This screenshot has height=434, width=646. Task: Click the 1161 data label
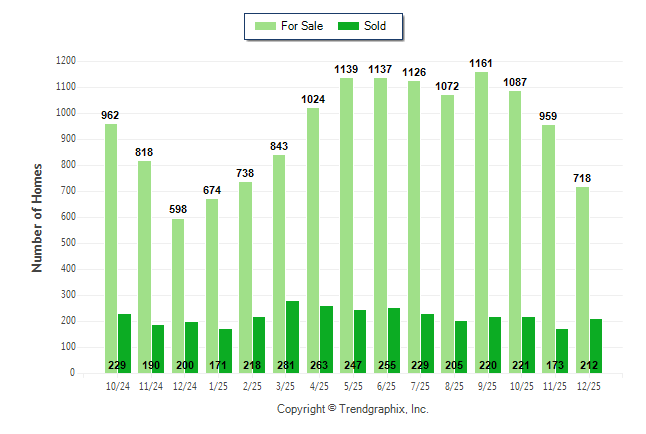481,63
